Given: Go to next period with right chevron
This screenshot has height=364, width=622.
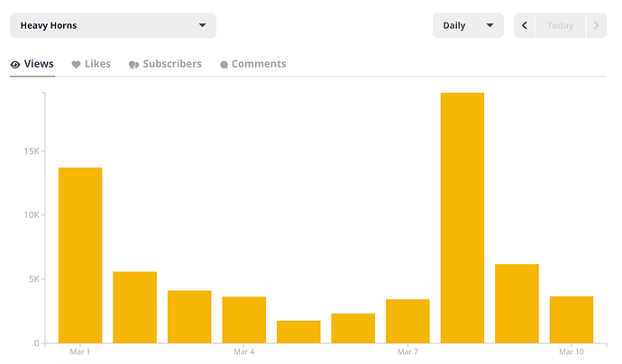Looking at the screenshot, I should click(596, 25).
